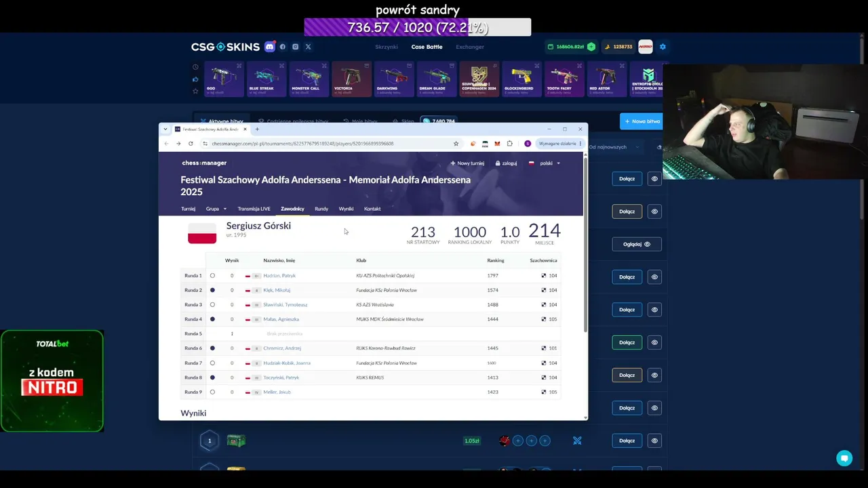
Task: Open the Turniej tab
Action: (188, 209)
